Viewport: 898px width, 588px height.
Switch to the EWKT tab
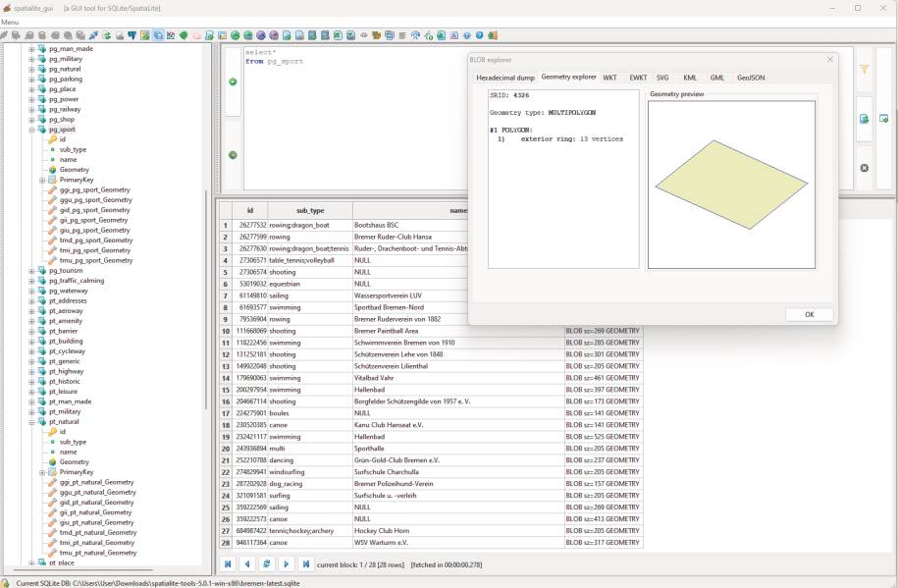coord(638,78)
